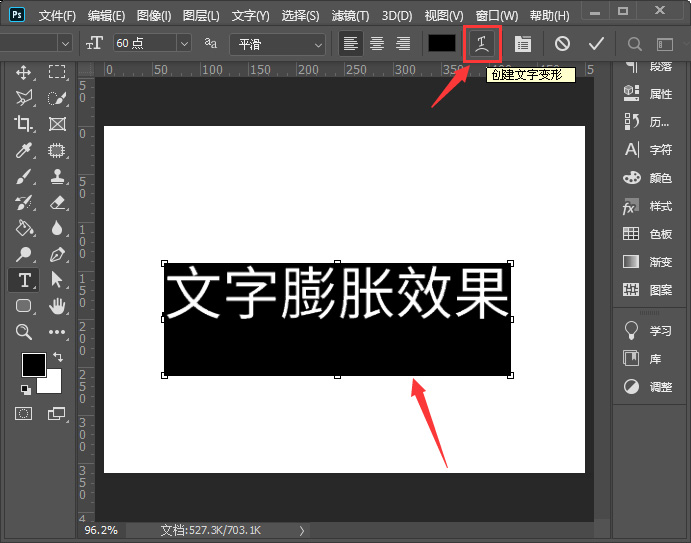The height and width of the screenshot is (543, 691).
Task: Open the 文字(Y) menu
Action: pyautogui.click(x=250, y=16)
